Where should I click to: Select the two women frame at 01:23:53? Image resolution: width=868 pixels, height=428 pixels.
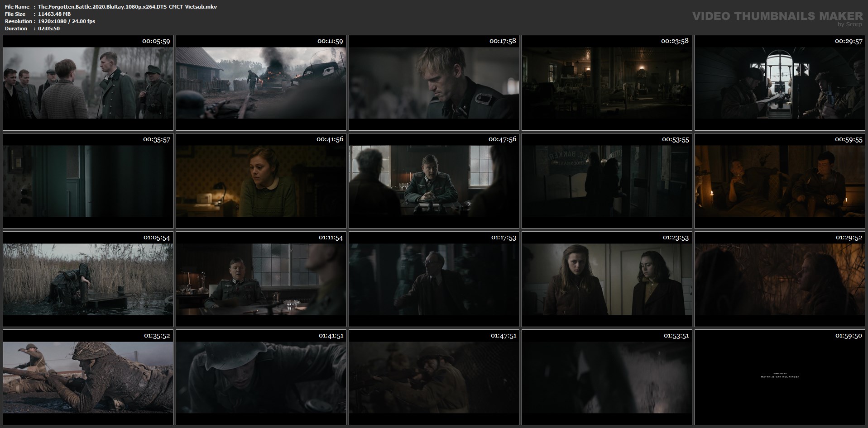607,279
